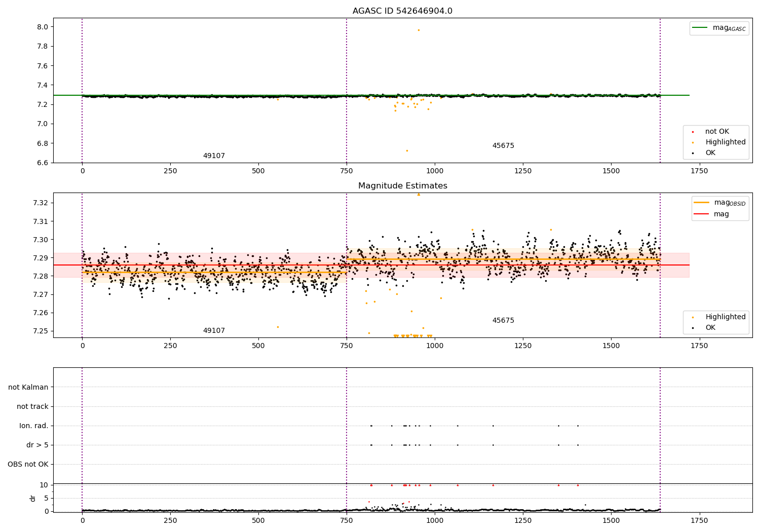The image size is (760, 532).
Task: Click the 1000 x-tick of Magnitude Estimates plot
Action: click(435, 346)
